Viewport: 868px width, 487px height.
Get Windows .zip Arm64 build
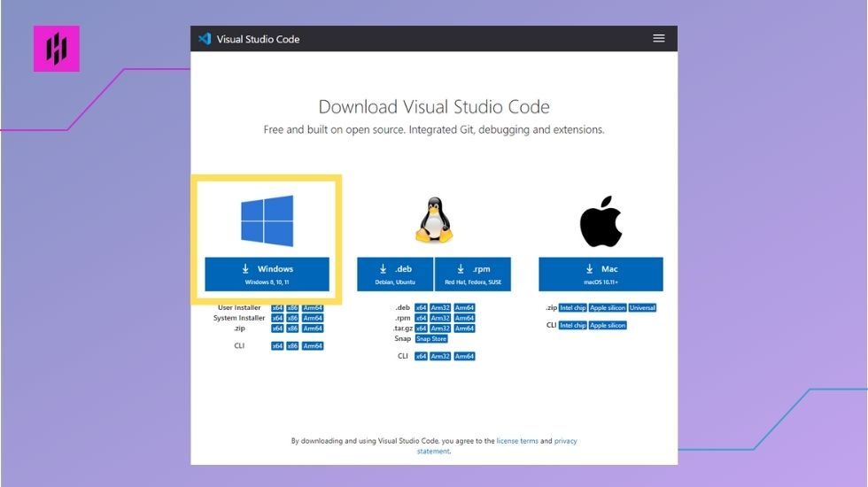pyautogui.click(x=313, y=329)
